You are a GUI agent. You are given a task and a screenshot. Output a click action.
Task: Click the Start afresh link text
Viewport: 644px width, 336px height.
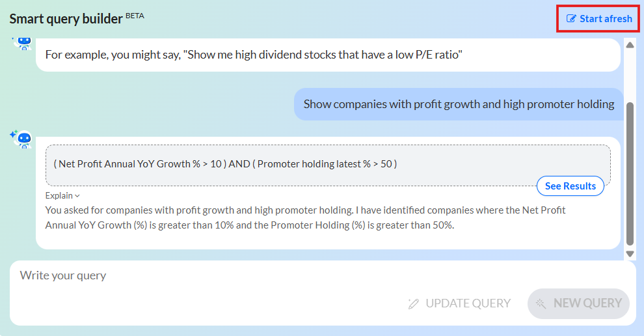point(606,18)
